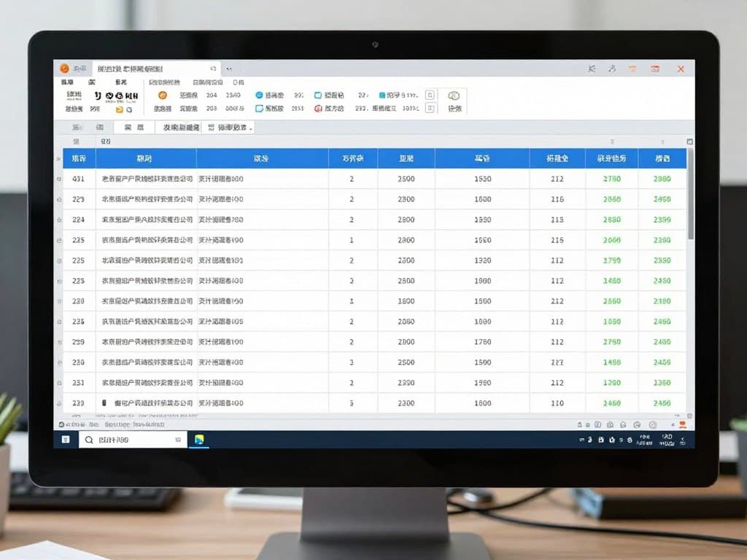Select the green value 2180
The width and height of the screenshot is (747, 560).
[x=662, y=301]
